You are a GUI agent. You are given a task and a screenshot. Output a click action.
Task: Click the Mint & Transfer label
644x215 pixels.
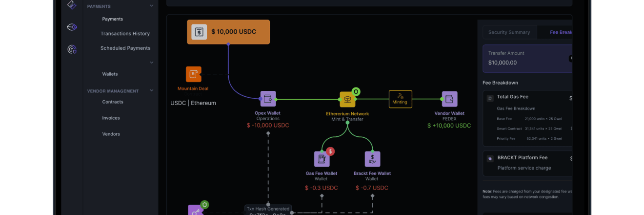(x=347, y=119)
